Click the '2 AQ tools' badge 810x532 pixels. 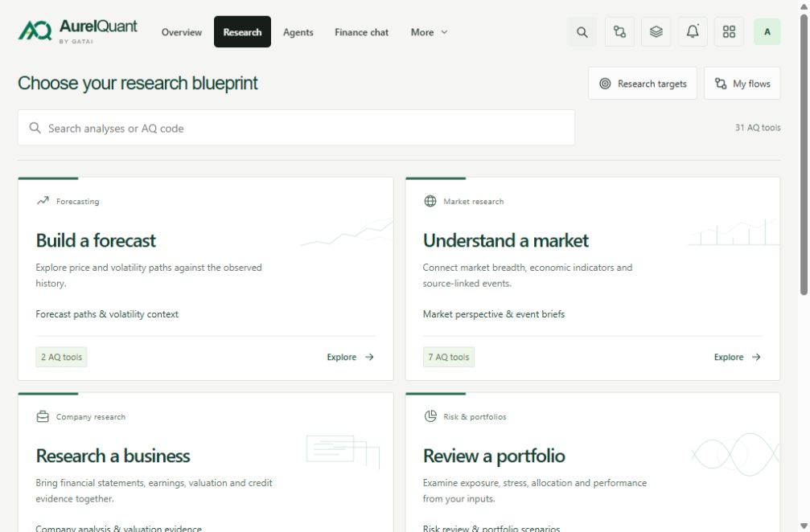tap(61, 357)
